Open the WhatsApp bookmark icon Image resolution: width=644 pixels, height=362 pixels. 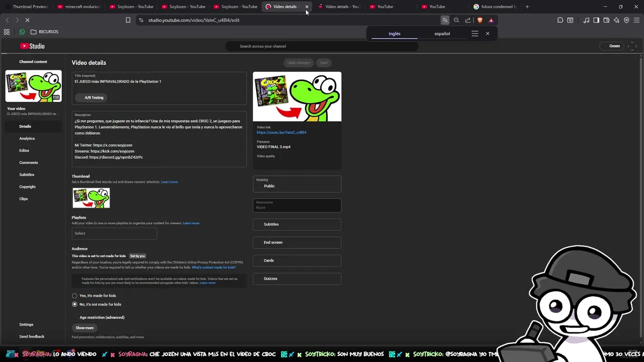[x=22, y=32]
